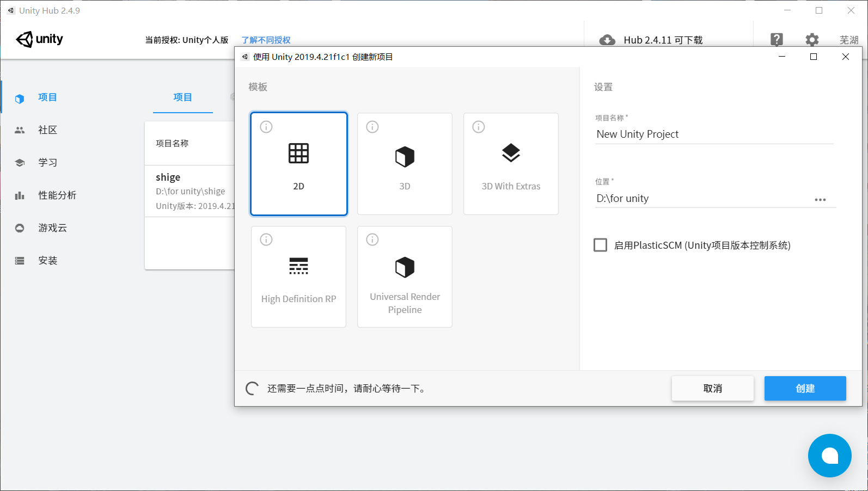
Task: Switch to the 项目 tab in Hub
Action: [x=182, y=97]
